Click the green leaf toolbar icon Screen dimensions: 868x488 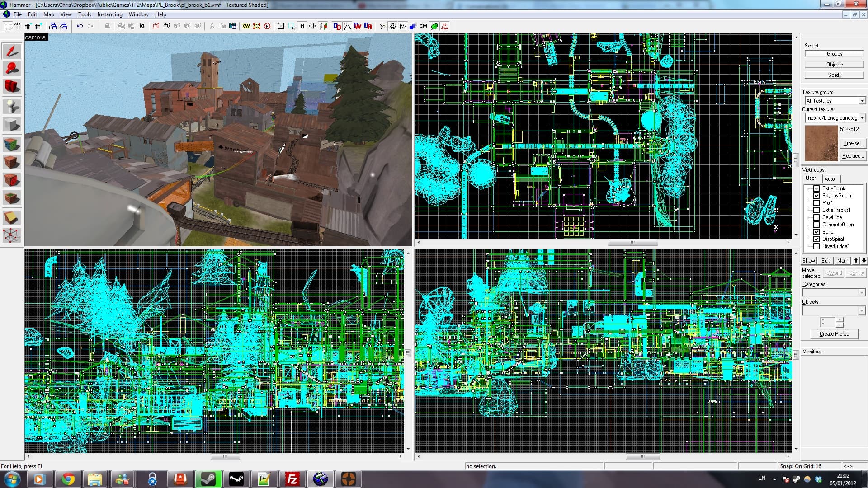click(434, 26)
